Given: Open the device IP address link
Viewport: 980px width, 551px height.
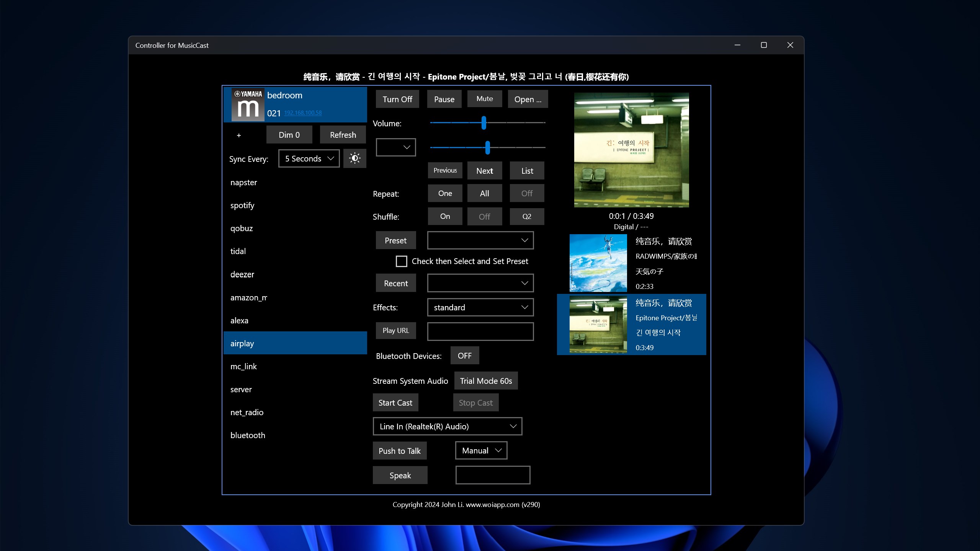Looking at the screenshot, I should (x=303, y=113).
